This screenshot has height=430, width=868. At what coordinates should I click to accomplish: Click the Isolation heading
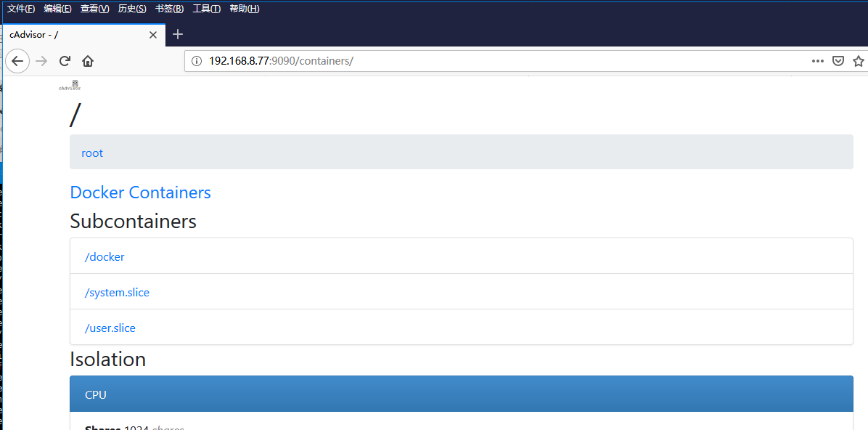point(108,359)
